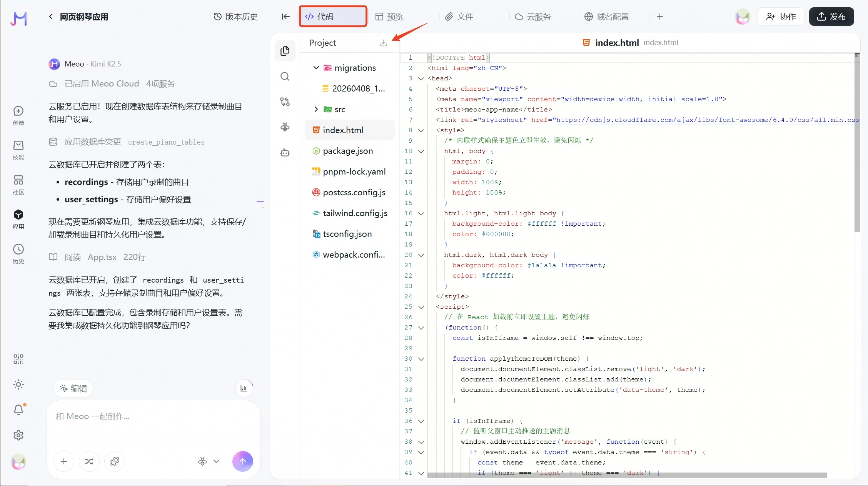Open settings gear in the sidebar
The width and height of the screenshot is (868, 486).
pos(18,435)
